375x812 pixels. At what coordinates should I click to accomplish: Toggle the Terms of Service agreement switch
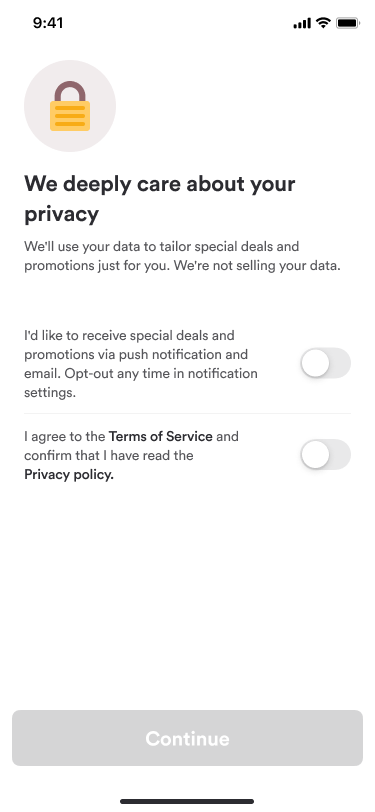326,455
